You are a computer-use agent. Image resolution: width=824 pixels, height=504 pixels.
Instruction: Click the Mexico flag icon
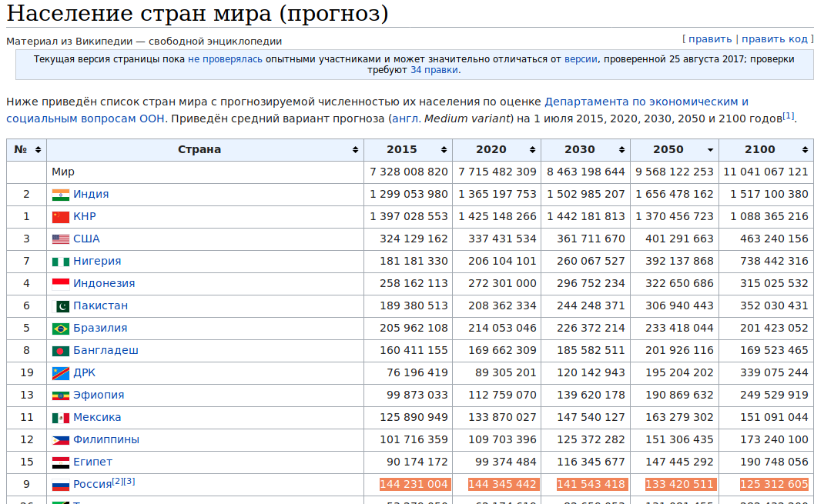click(x=61, y=418)
